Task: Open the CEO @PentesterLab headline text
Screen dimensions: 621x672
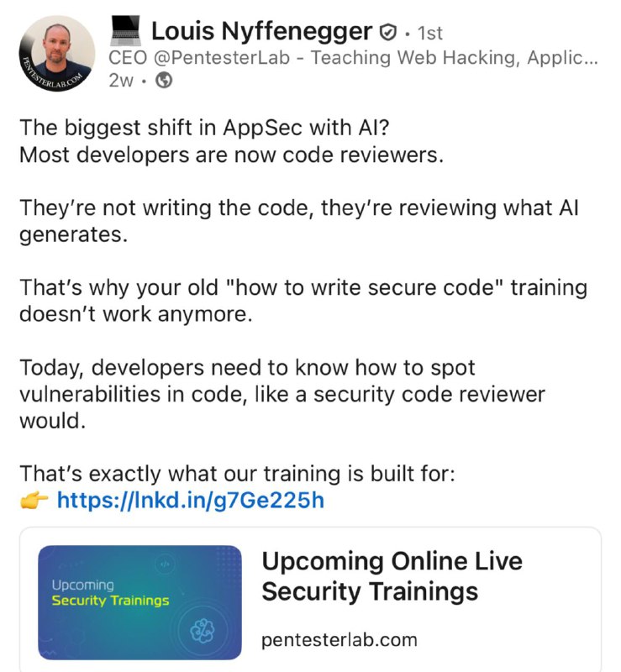Action: pos(353,58)
